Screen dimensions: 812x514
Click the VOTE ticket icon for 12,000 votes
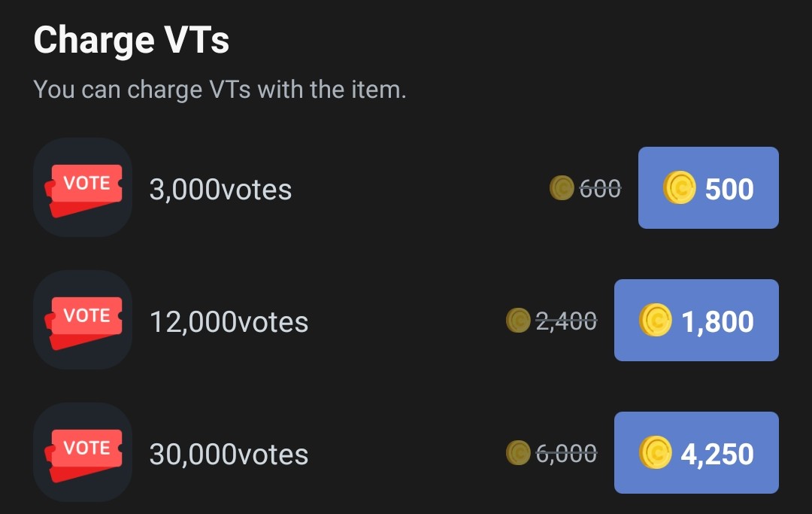83,320
